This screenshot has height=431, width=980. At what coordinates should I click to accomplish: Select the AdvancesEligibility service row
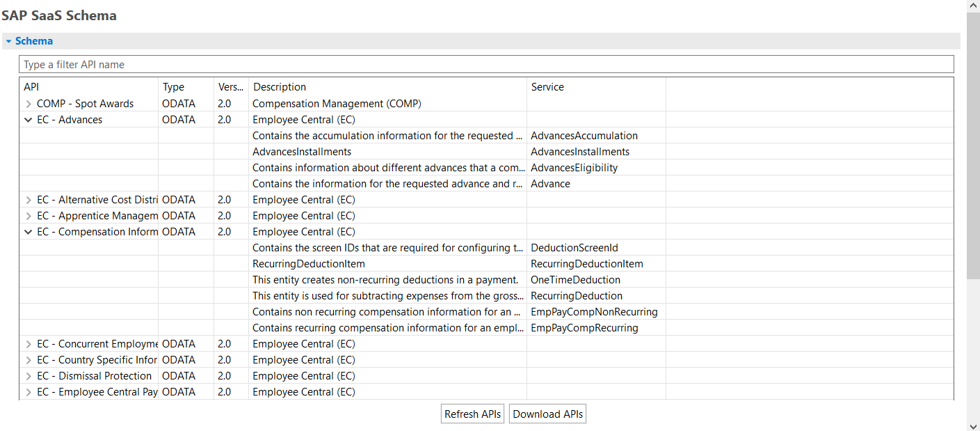[574, 168]
